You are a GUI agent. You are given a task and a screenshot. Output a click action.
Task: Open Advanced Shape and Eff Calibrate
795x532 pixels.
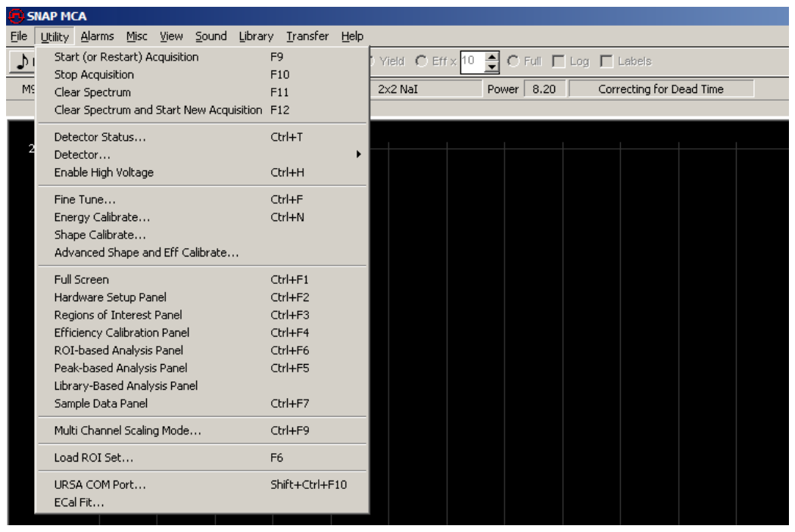[202, 252]
